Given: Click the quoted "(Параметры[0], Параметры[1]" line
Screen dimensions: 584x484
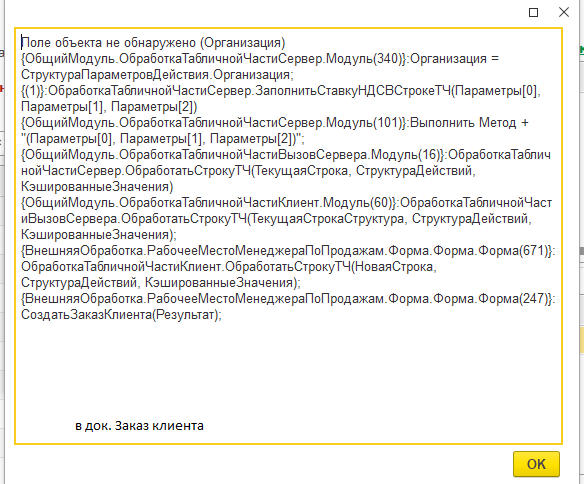Looking at the screenshot, I should (x=163, y=139).
